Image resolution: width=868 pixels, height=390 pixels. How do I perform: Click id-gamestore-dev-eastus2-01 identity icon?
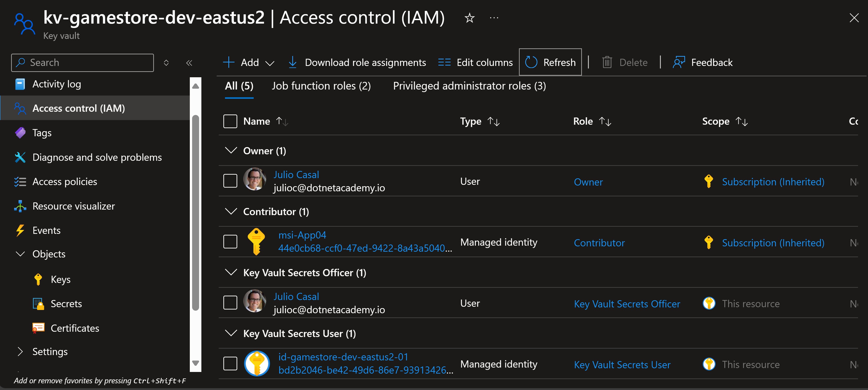point(257,363)
